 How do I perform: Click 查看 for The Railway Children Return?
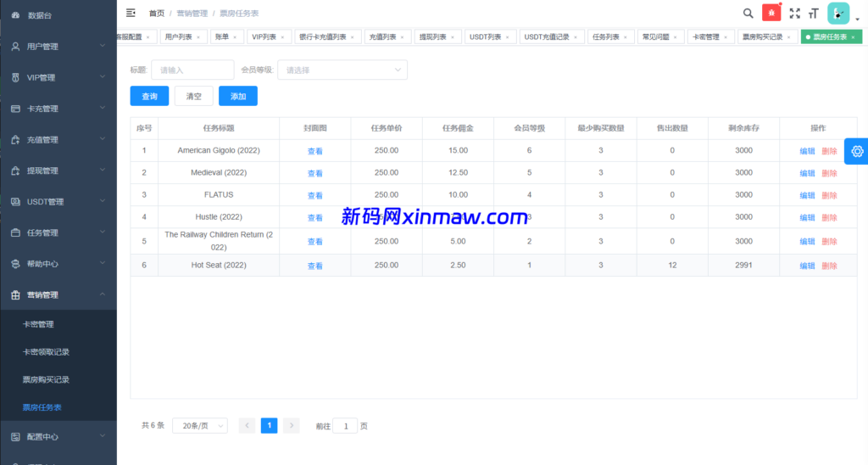point(315,241)
